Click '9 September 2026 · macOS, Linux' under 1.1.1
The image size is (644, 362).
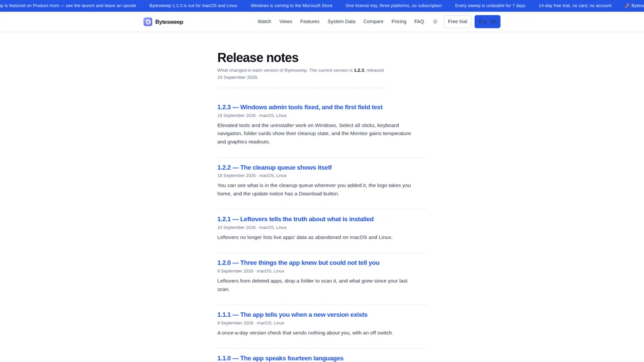pyautogui.click(x=250, y=323)
